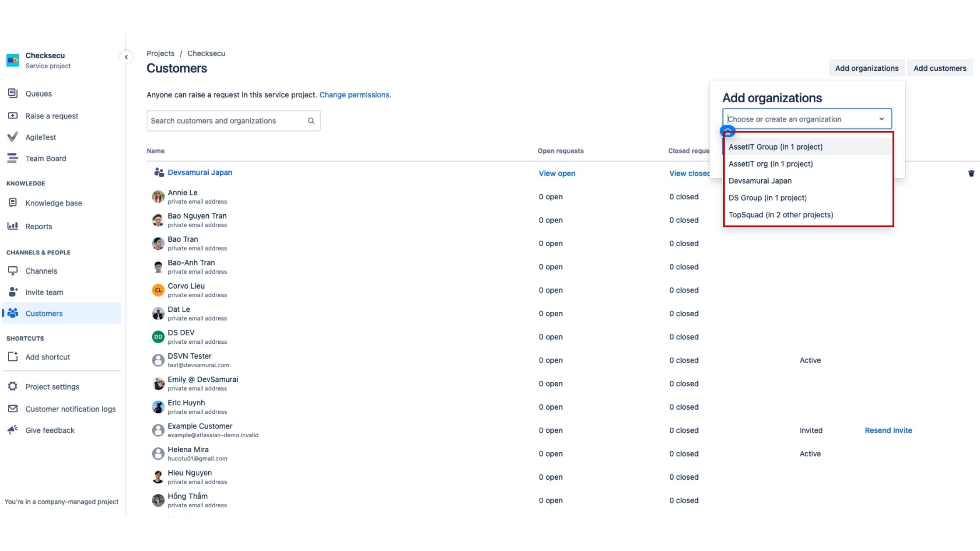This screenshot has height=551, width=980.
Task: Delete Devsamurai Japan with trash icon
Action: [x=971, y=174]
